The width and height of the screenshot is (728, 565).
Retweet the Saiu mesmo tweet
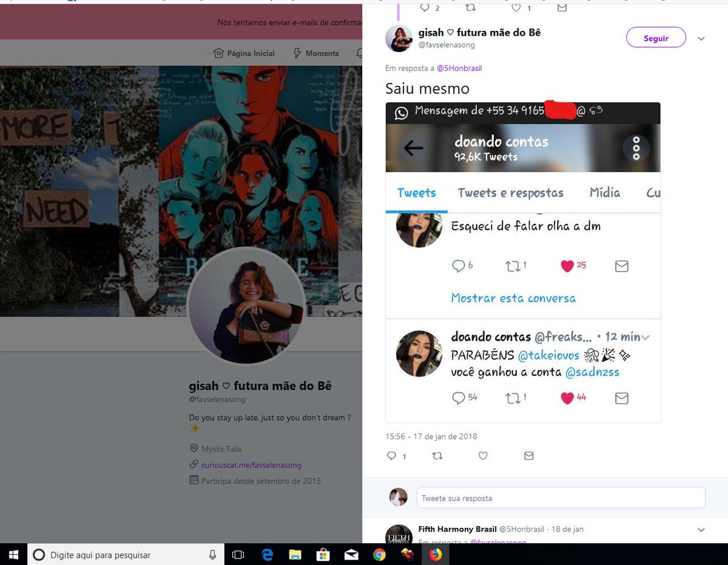[x=437, y=456]
